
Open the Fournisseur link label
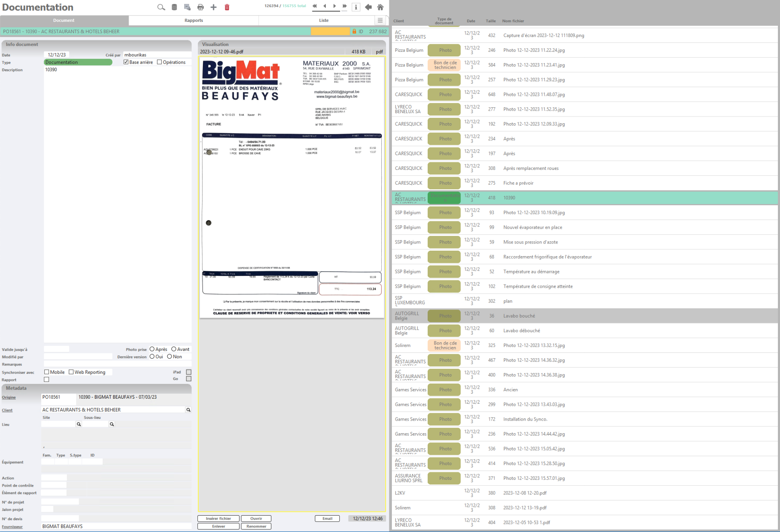click(x=12, y=527)
